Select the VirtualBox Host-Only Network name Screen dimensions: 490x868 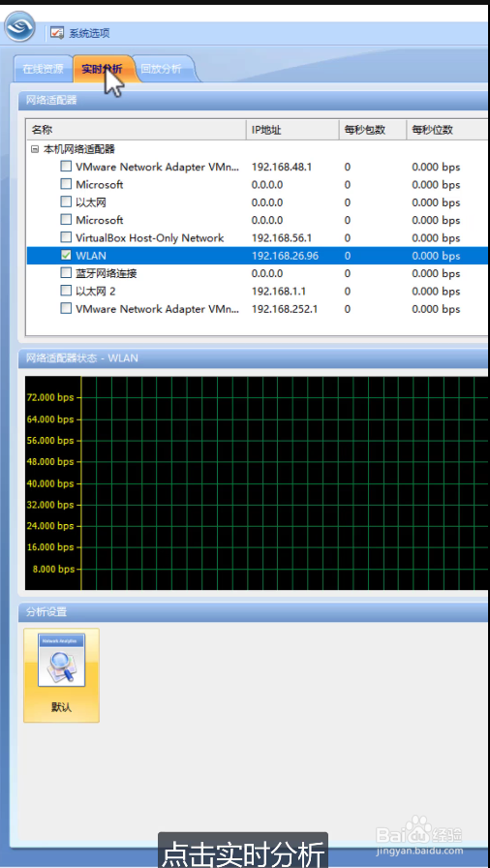(x=149, y=238)
